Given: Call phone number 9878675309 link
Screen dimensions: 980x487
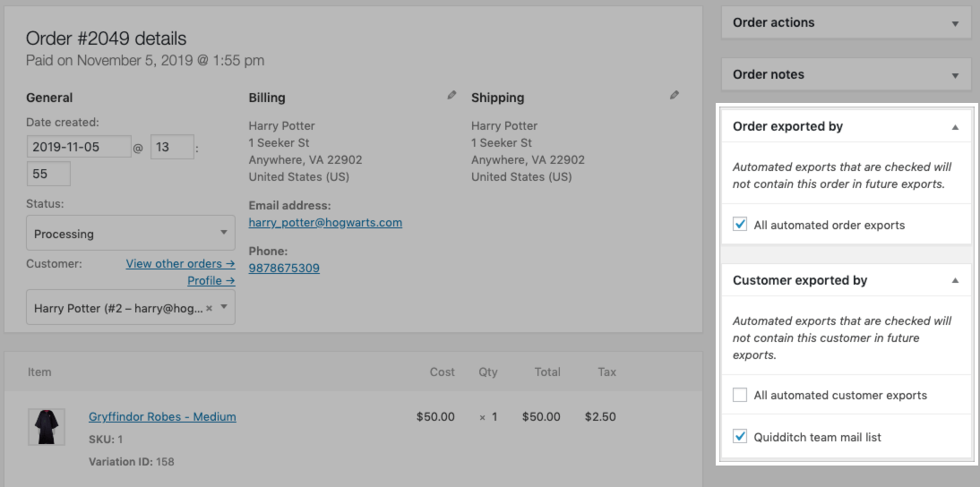Looking at the screenshot, I should [x=284, y=268].
